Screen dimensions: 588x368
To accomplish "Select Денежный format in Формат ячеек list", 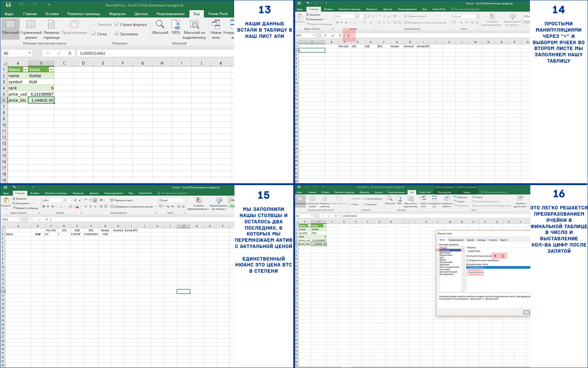I will pyautogui.click(x=445, y=252).
